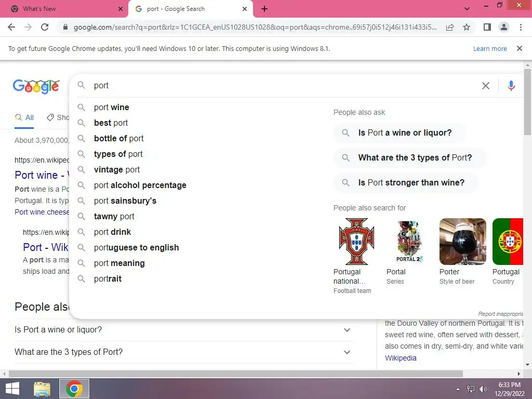
Task: Click the share page icon in address bar
Action: pos(450,27)
